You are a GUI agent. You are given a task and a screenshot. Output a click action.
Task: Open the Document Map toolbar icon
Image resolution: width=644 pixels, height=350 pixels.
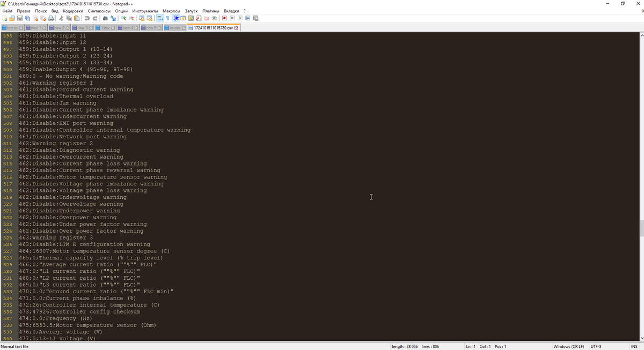pyautogui.click(x=191, y=18)
